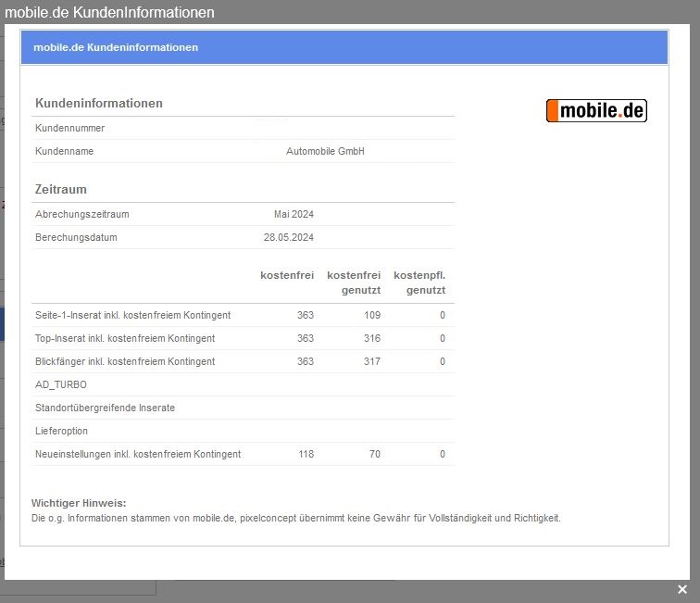
Task: Select the 363 value in the Top-Inserat row
Action: click(306, 339)
